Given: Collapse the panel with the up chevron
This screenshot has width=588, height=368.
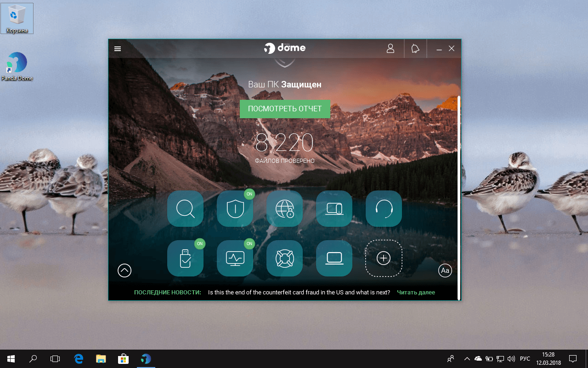Looking at the screenshot, I should (x=124, y=270).
